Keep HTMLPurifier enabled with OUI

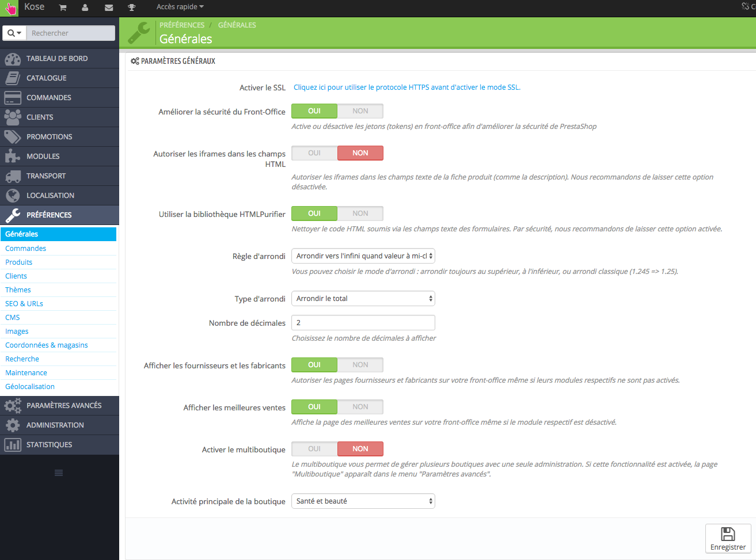pyautogui.click(x=314, y=214)
